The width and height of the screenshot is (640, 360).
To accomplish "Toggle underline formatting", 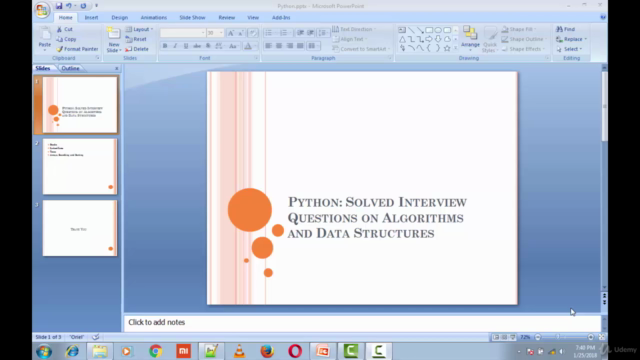I will tap(186, 46).
